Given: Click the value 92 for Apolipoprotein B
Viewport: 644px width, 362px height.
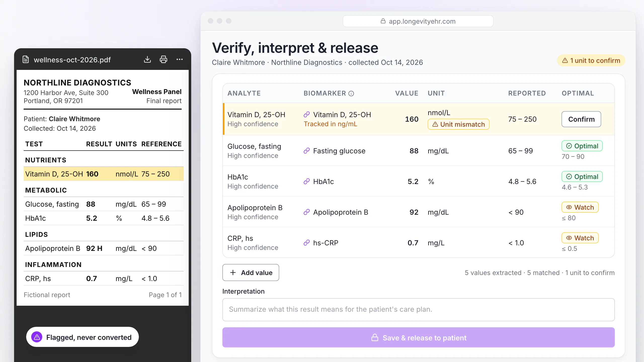Looking at the screenshot, I should (414, 212).
